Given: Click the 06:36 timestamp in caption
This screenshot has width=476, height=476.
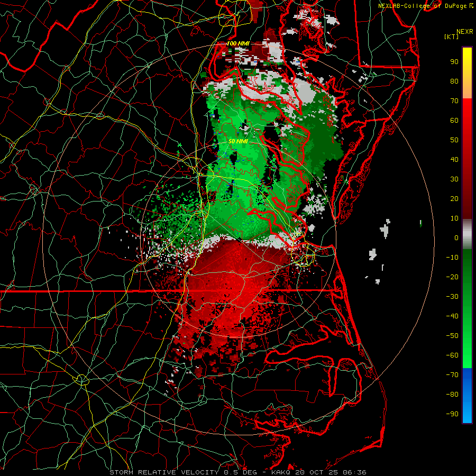Looking at the screenshot, I should pos(354,472).
